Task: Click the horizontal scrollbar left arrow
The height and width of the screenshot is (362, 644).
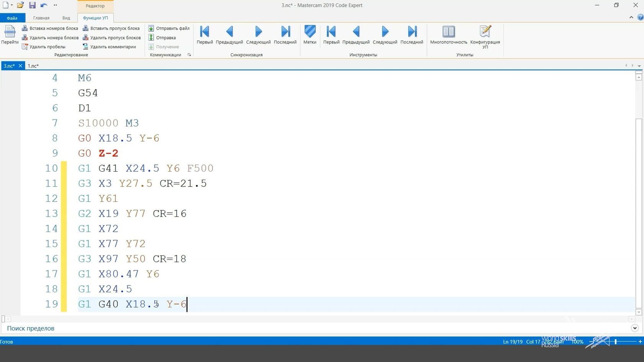Action: pyautogui.click(x=8, y=319)
